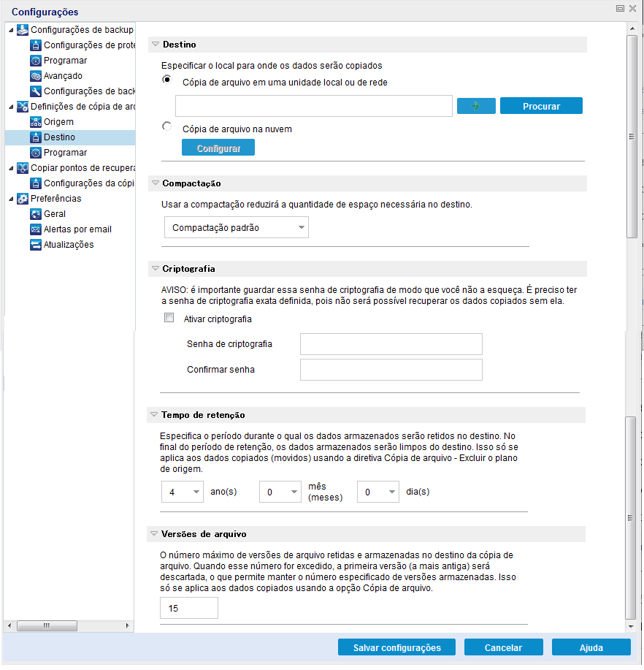
Task: Click the Confirmar senha field
Action: pyautogui.click(x=391, y=370)
